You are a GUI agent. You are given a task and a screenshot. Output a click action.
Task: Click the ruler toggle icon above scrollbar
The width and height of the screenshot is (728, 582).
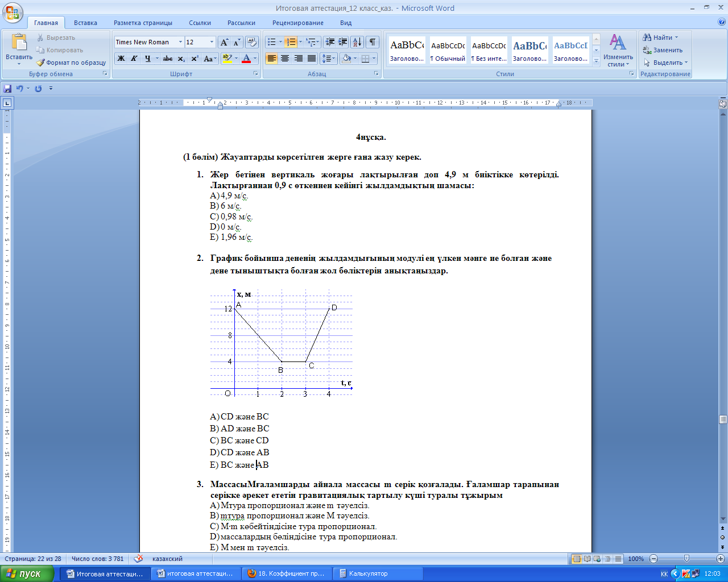click(723, 104)
